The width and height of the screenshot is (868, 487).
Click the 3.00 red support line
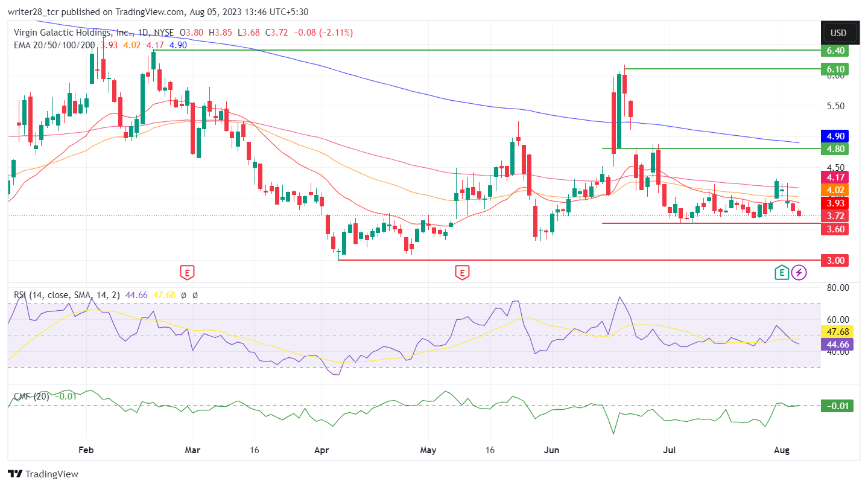click(579, 260)
